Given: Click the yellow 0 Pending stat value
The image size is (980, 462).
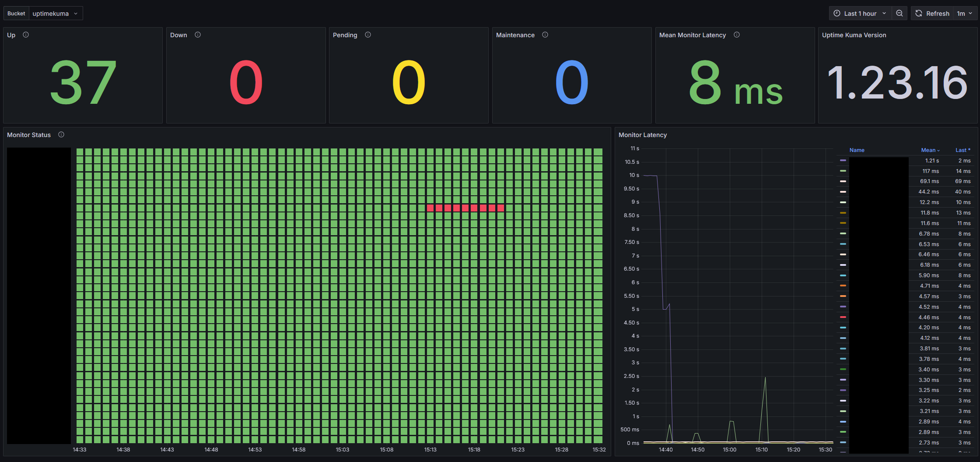Looking at the screenshot, I should click(x=409, y=82).
